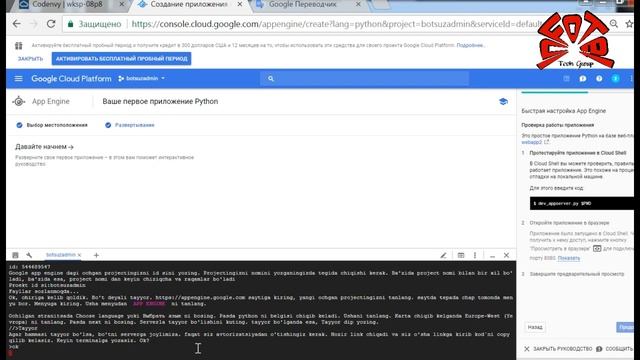Switch to the Codenvy wksp-08p8 browser tab
The height and width of the screenshot is (360, 640).
(67, 4)
